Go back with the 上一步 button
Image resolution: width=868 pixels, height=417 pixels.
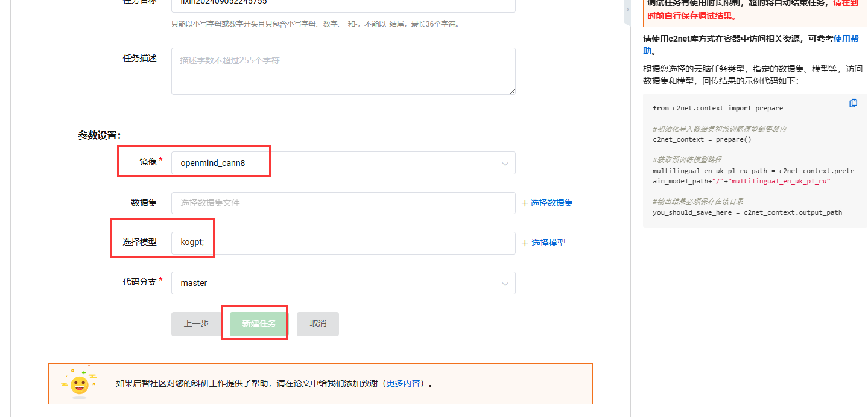(196, 324)
